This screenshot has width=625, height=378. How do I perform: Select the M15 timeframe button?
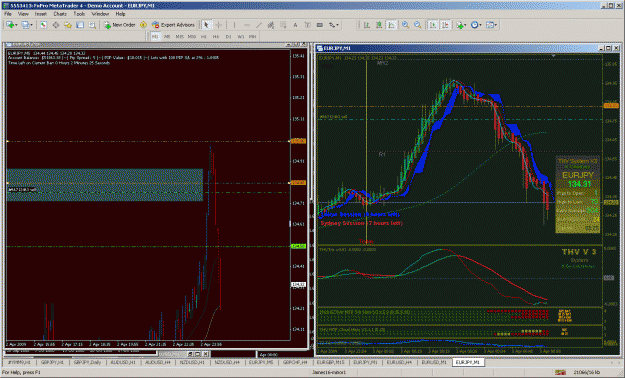(x=179, y=36)
